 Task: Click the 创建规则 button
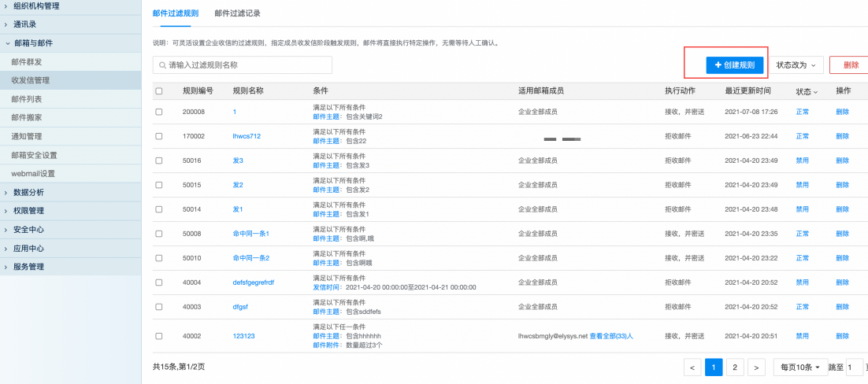point(734,65)
